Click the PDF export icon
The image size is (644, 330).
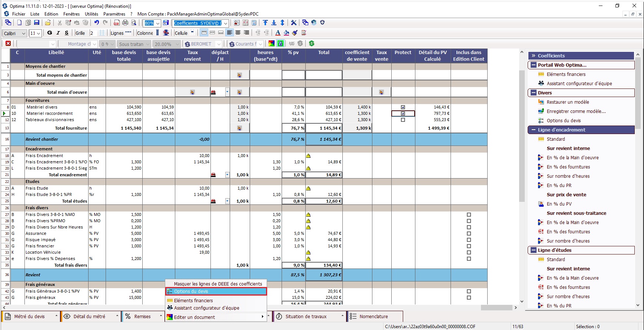(x=116, y=23)
